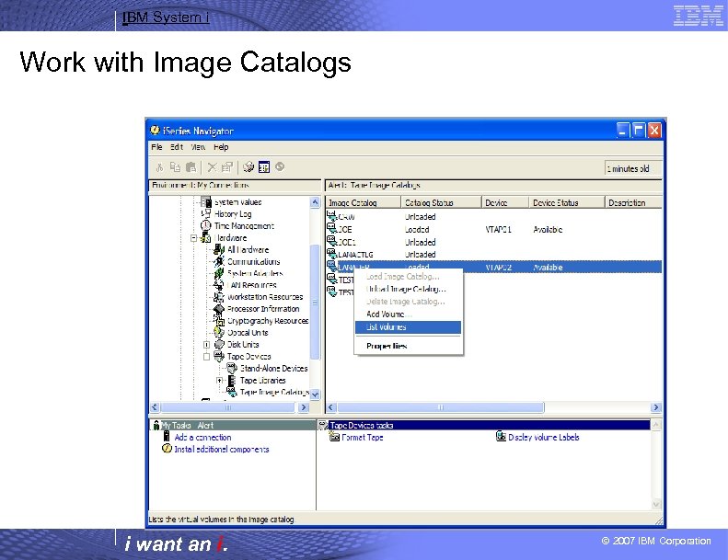
Task: Select the Communications tree icon
Action: 219,261
